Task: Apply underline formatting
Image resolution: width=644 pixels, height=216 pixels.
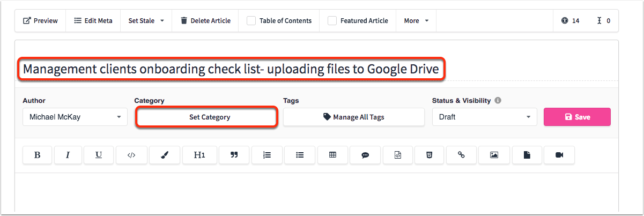Action: pyautogui.click(x=99, y=155)
